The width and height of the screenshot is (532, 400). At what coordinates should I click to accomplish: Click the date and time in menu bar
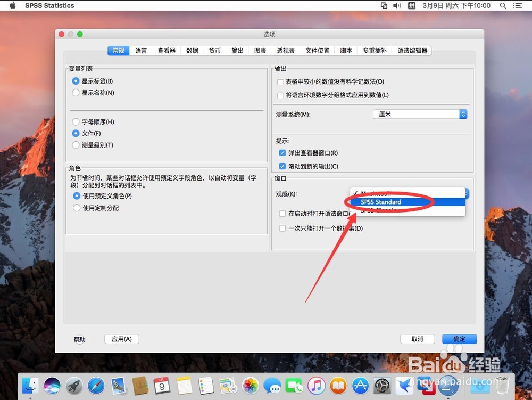[x=456, y=5]
